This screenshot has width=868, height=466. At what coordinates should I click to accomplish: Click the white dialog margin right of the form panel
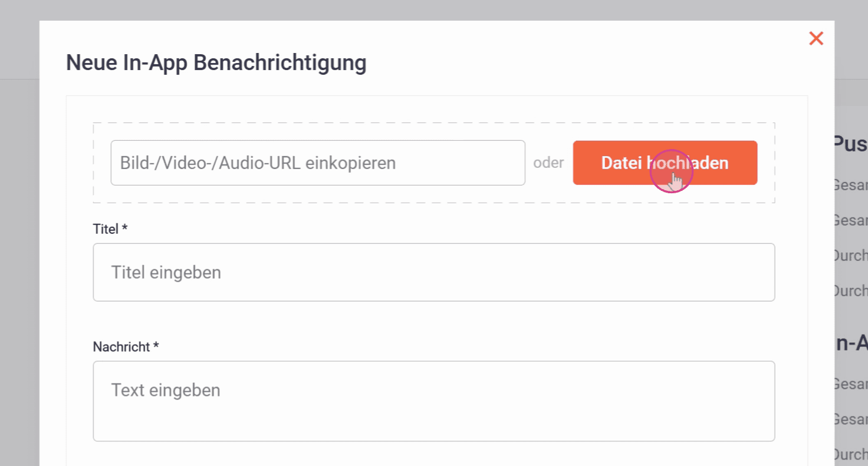[x=821, y=265]
